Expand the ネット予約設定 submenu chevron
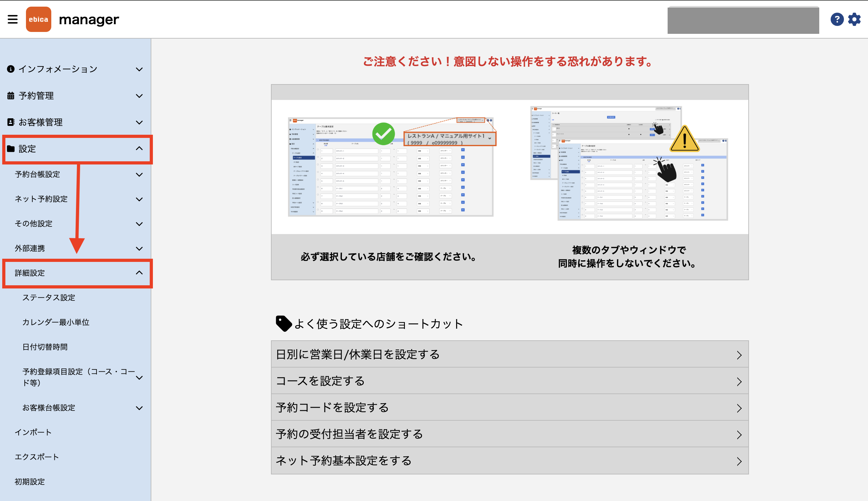The image size is (868, 501). [x=139, y=199]
